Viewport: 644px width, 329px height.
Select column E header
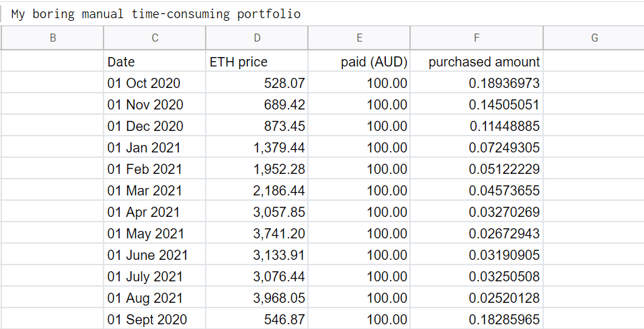coord(359,38)
